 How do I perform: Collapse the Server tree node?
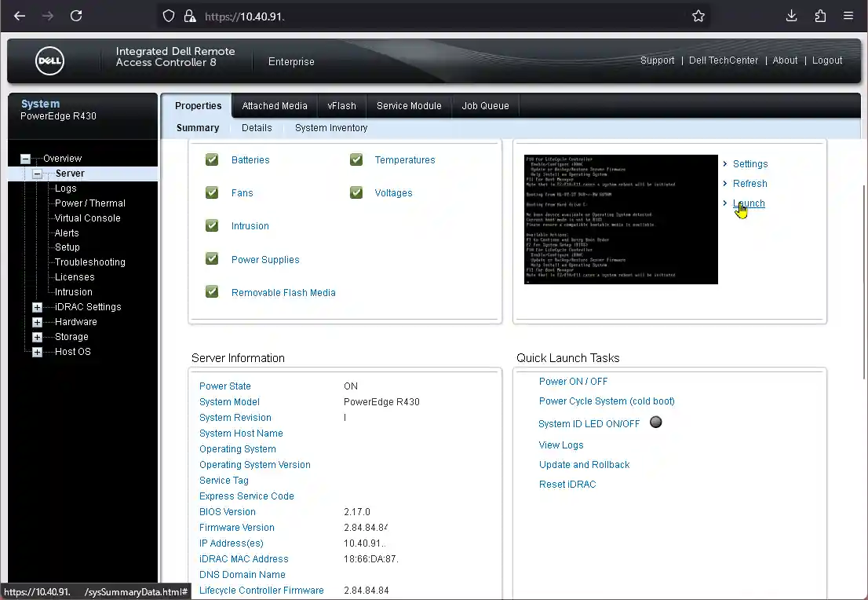click(37, 174)
